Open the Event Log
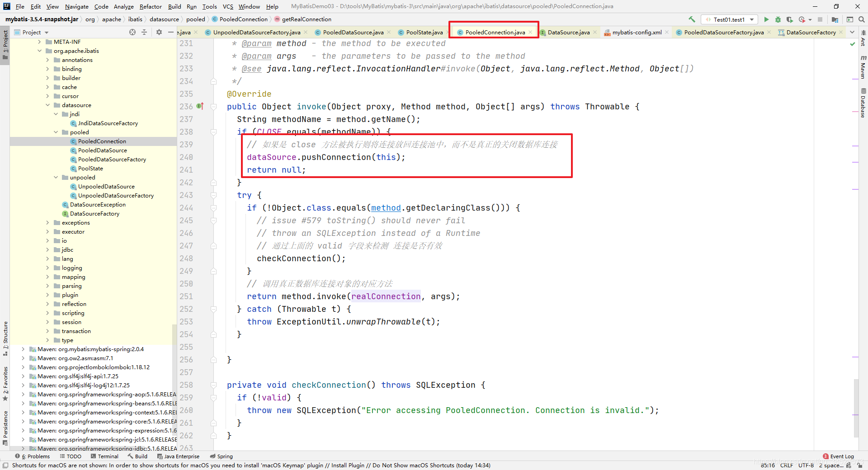868x470 pixels. tap(841, 456)
